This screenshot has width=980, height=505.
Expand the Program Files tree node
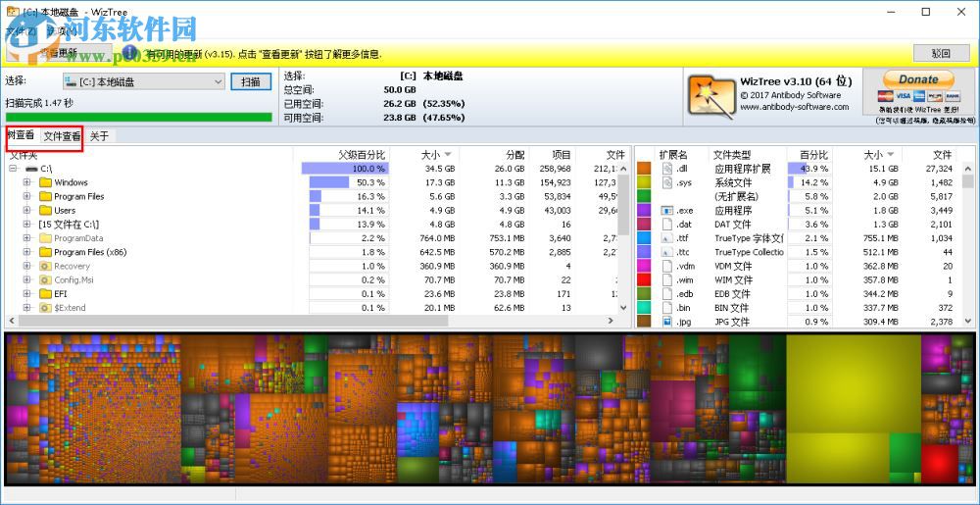coord(26,196)
